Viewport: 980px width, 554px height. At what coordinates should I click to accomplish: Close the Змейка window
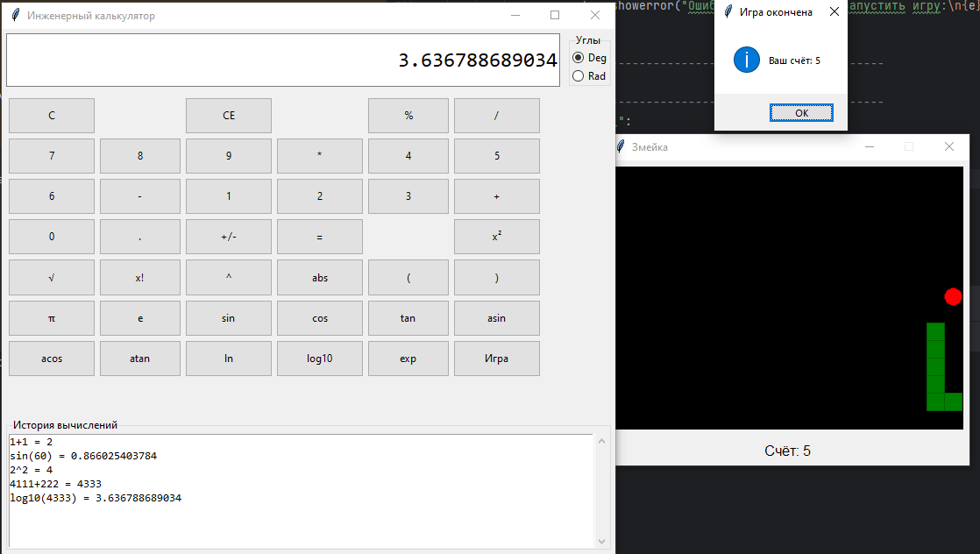tap(949, 146)
